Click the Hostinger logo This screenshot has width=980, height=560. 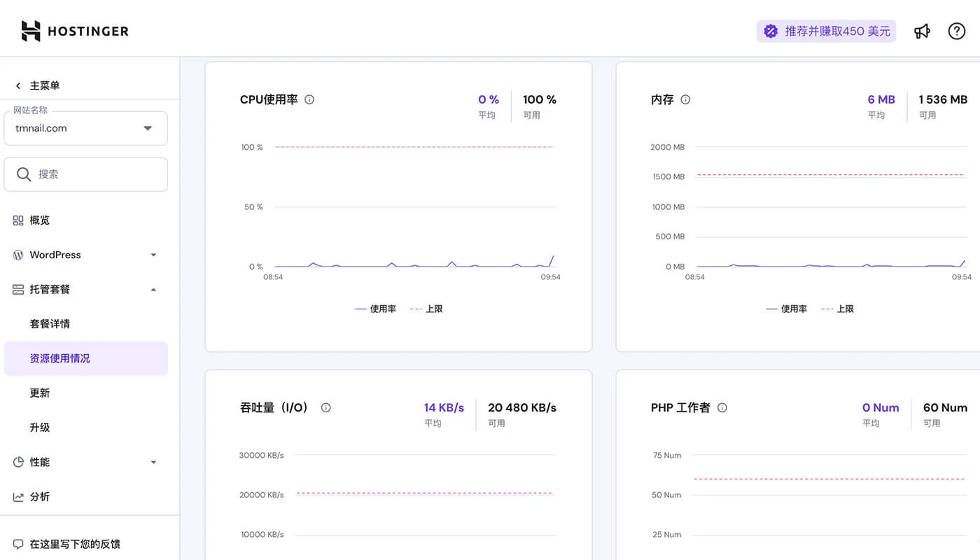(74, 31)
